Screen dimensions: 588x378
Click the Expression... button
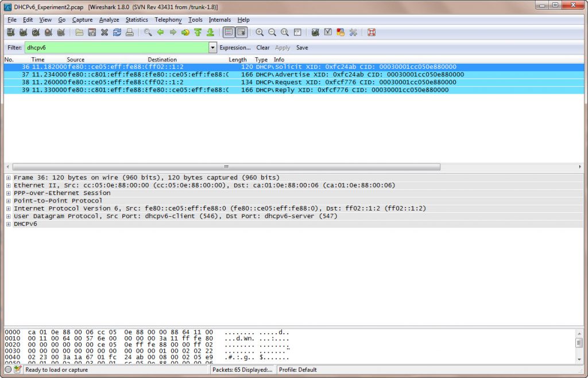click(x=235, y=48)
